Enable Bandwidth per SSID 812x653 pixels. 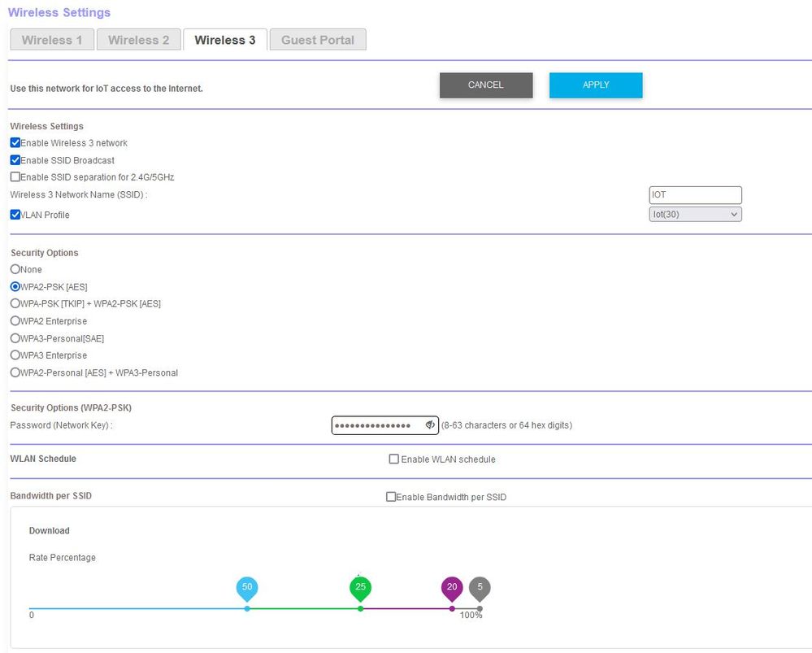click(x=392, y=496)
